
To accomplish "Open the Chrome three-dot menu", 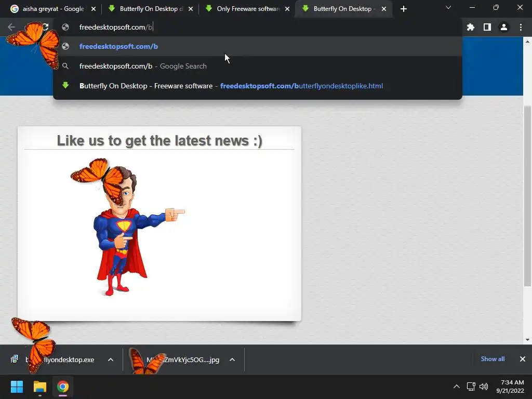I will 521,27.
